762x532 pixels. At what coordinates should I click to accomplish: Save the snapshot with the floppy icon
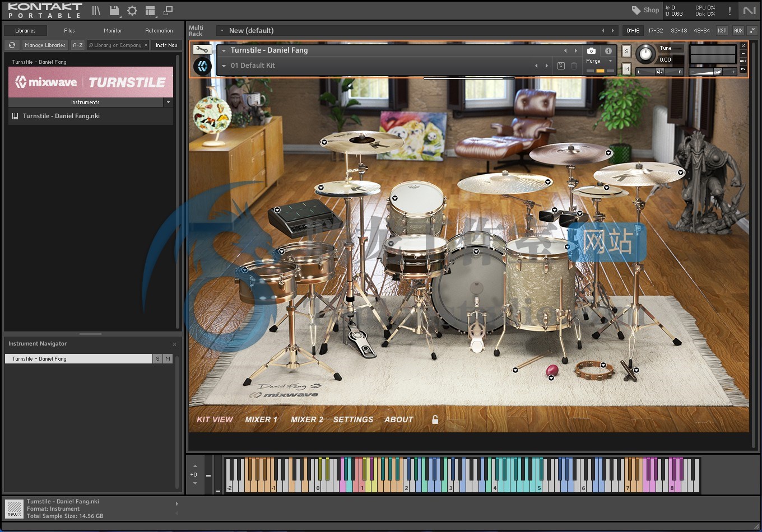click(561, 66)
